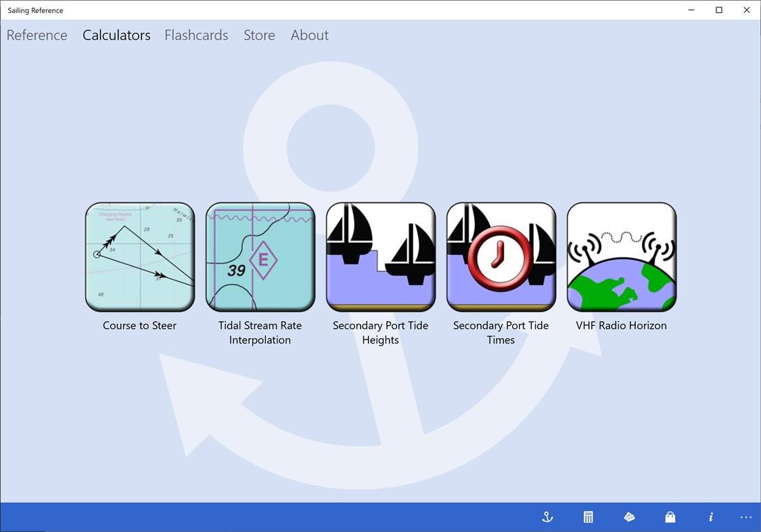
Task: Click the VHF Radio Horizon label
Action: tap(621, 325)
